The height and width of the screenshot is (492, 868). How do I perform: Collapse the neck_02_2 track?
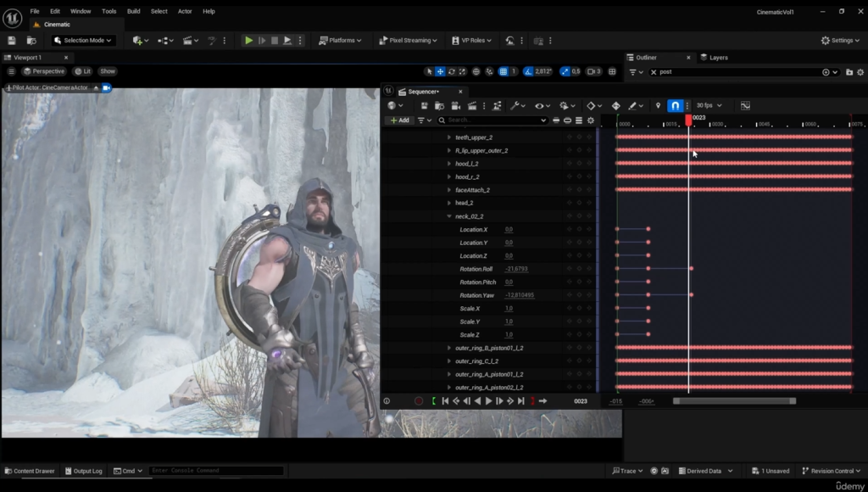point(449,216)
